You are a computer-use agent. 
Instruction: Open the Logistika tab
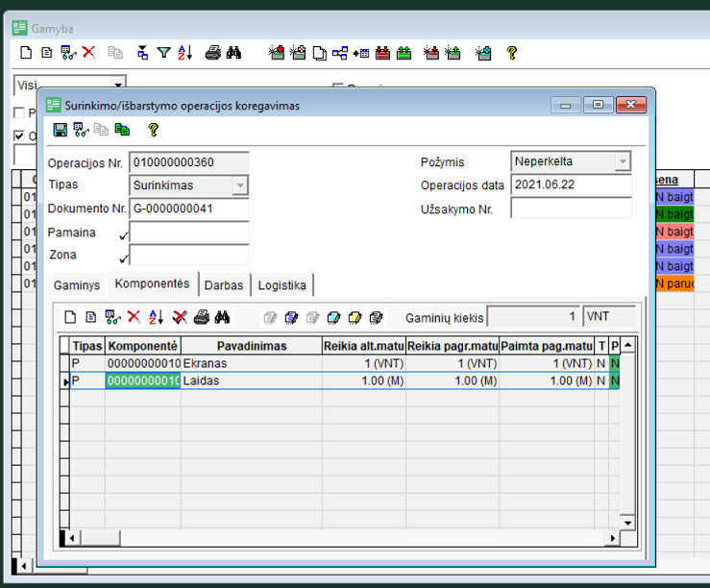point(282,285)
